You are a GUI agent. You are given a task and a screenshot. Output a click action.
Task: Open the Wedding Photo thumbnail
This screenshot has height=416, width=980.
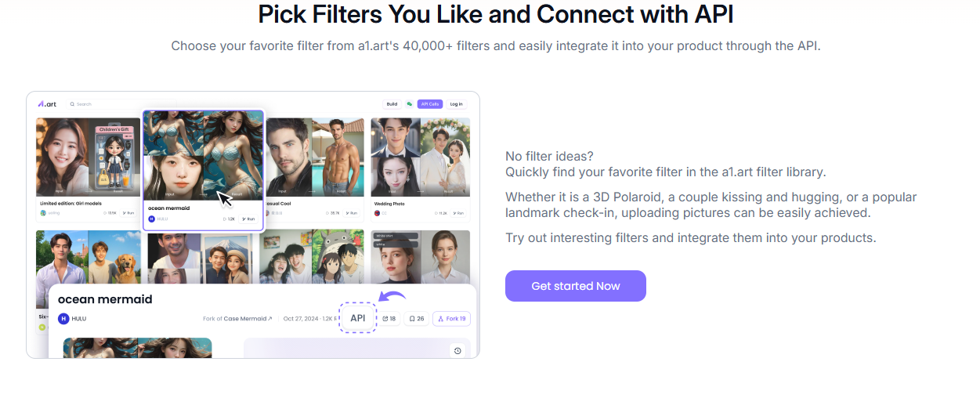coord(420,157)
